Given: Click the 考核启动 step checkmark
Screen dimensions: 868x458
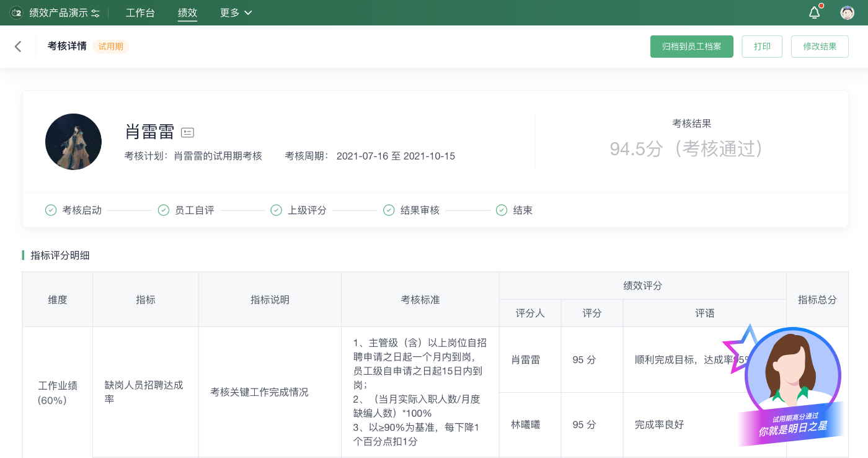Looking at the screenshot, I should pos(51,210).
